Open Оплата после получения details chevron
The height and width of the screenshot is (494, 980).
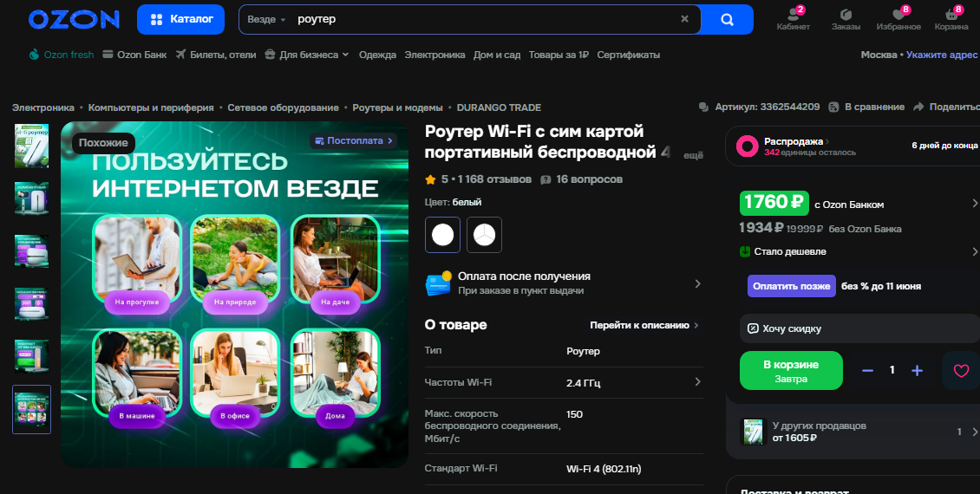click(x=697, y=283)
